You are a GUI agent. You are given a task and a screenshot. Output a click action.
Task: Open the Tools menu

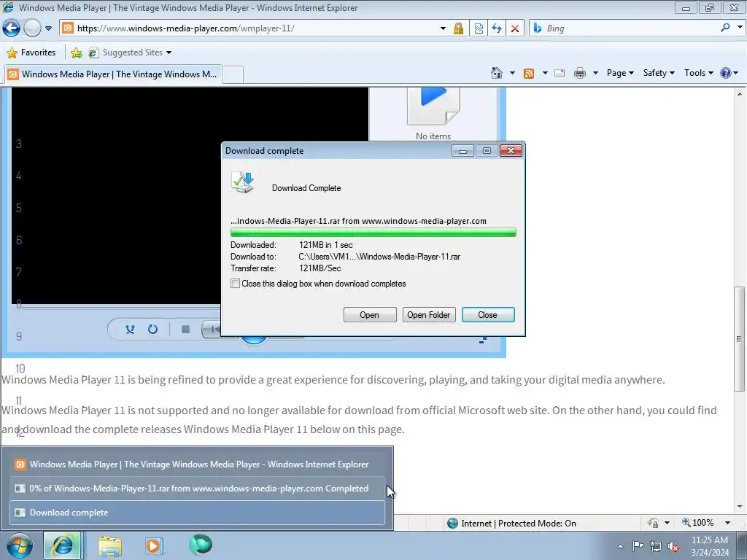(x=698, y=73)
